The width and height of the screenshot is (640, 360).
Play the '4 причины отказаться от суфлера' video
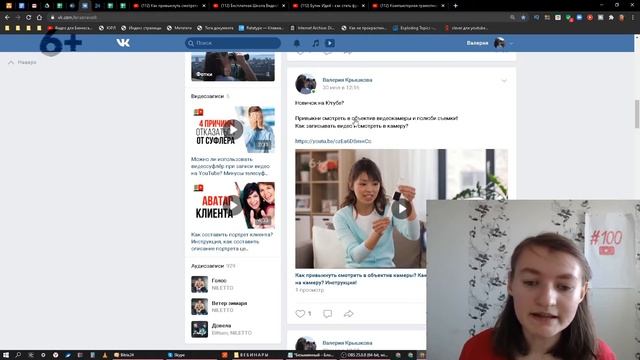click(x=234, y=130)
